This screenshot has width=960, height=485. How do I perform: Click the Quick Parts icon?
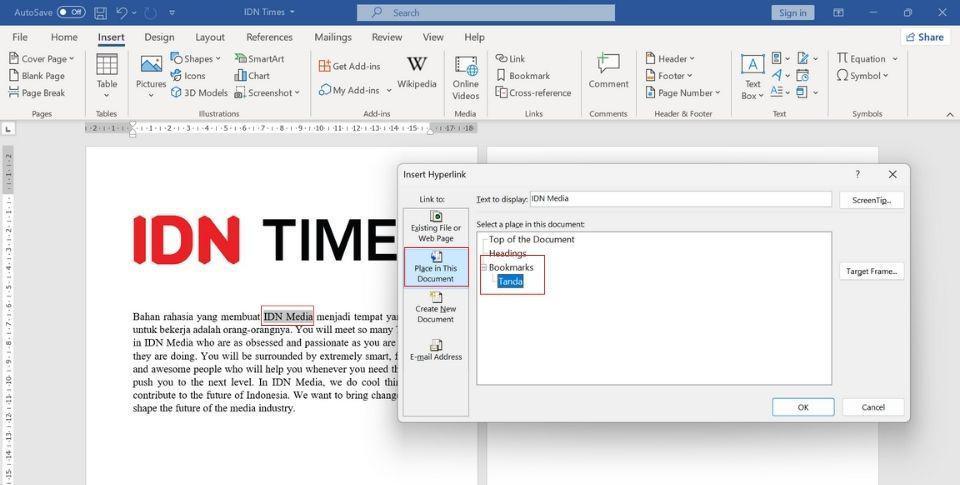tap(779, 59)
